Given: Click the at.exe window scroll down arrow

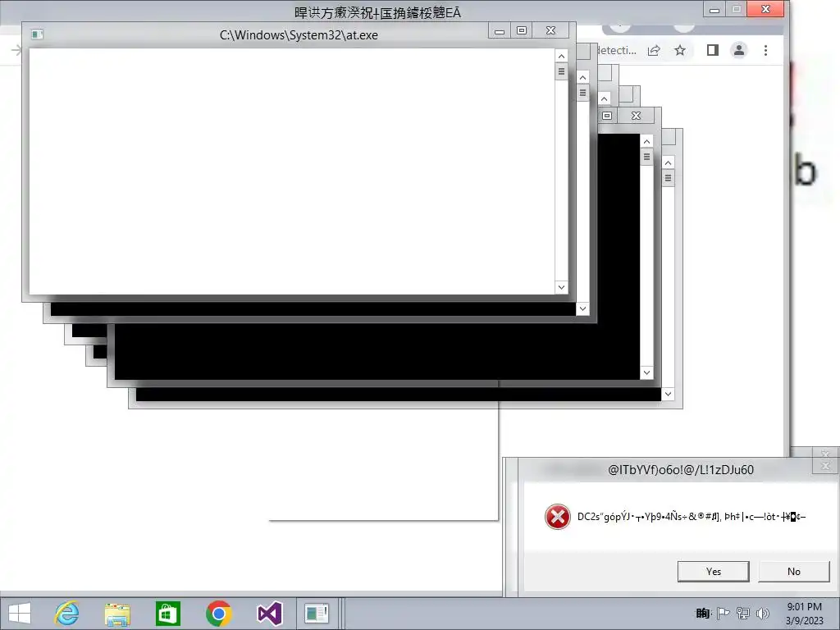Looking at the screenshot, I should 561,287.
